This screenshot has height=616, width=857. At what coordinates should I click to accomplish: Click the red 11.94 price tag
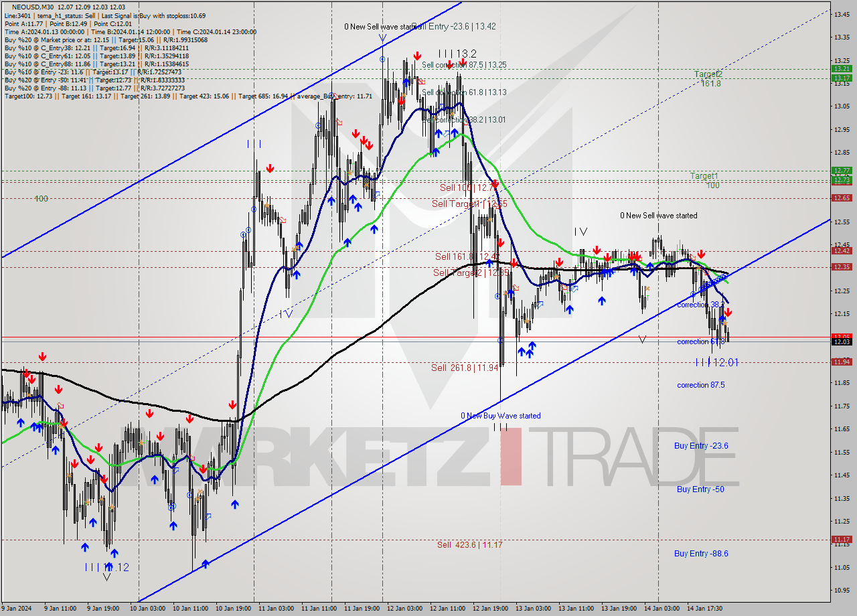tap(842, 362)
